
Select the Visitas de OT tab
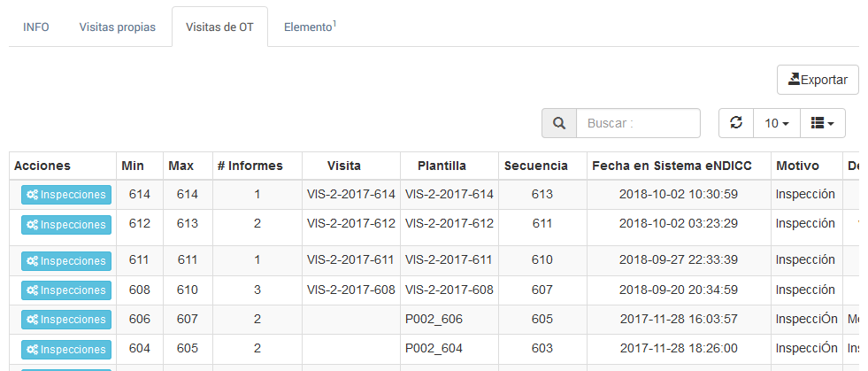[x=219, y=27]
